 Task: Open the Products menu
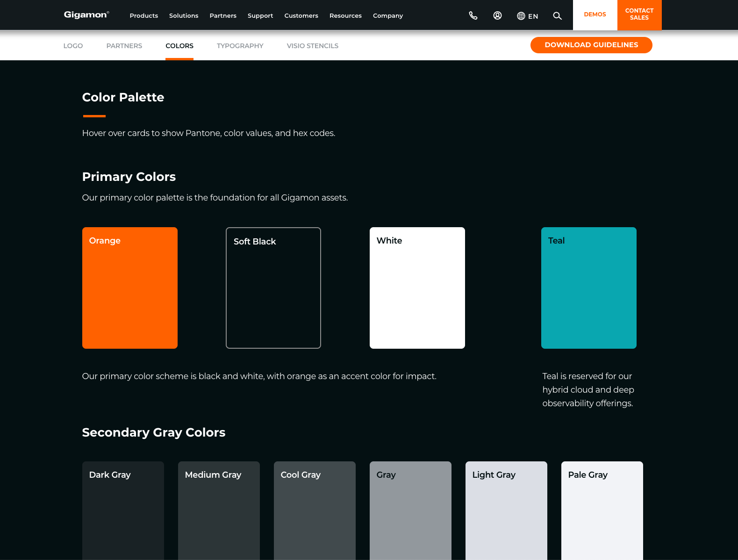pyautogui.click(x=144, y=15)
